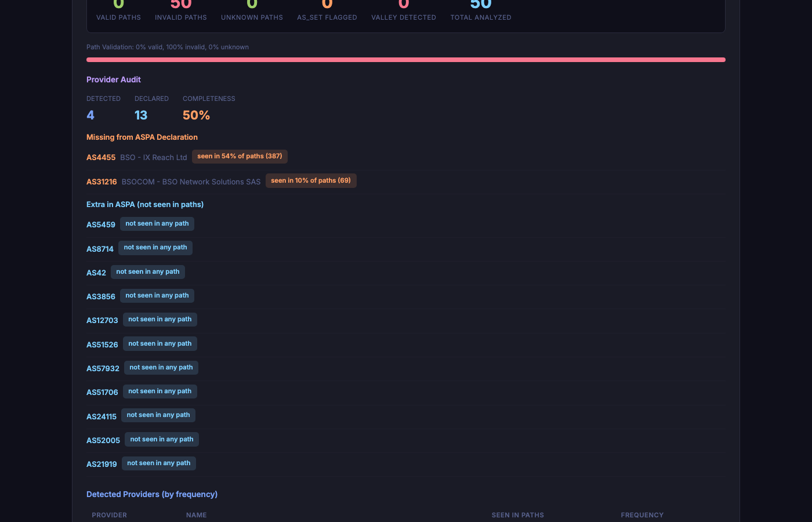Click the 'not seen in any path' badge beside AS21919

[x=159, y=463]
